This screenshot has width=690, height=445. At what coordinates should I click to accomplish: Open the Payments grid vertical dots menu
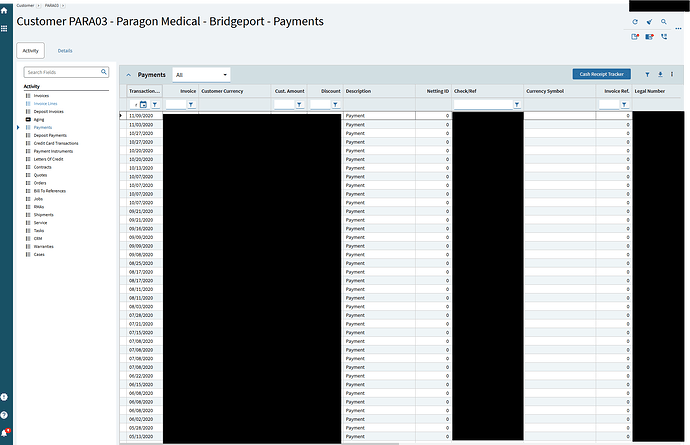coord(672,74)
